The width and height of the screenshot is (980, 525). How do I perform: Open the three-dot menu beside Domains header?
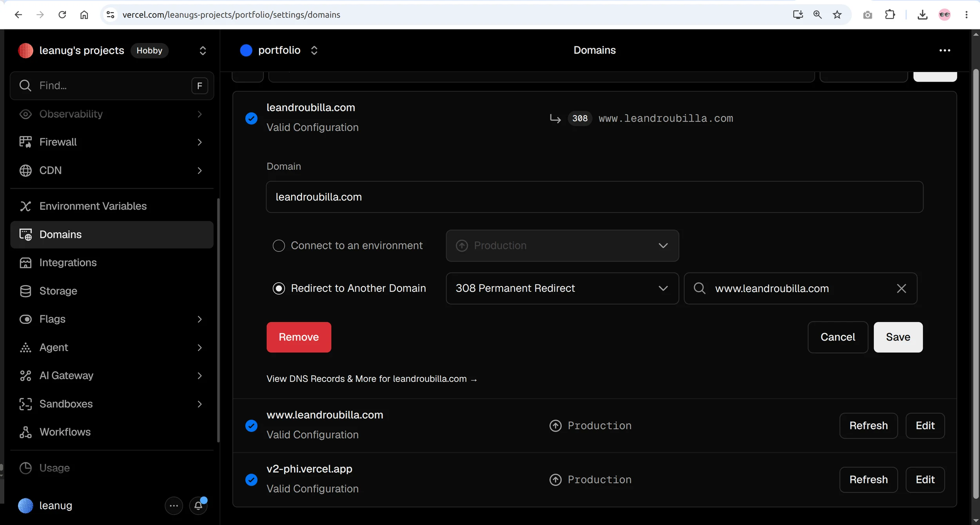click(945, 50)
